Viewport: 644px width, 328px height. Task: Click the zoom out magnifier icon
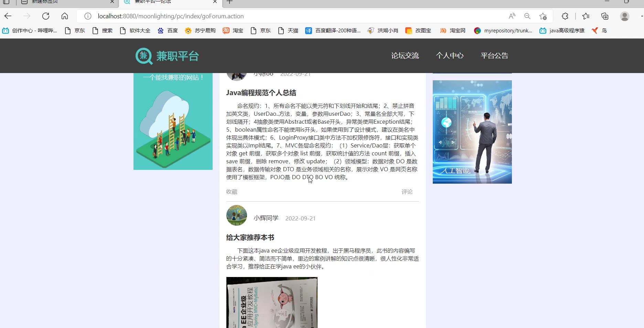click(x=527, y=16)
